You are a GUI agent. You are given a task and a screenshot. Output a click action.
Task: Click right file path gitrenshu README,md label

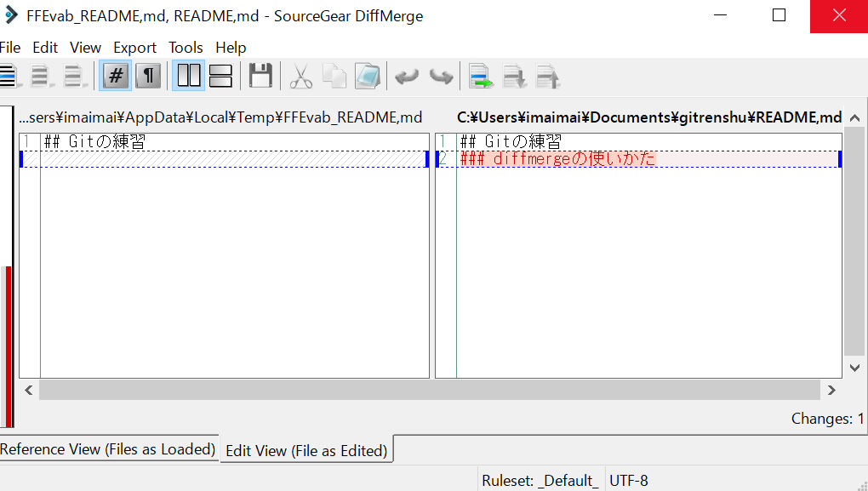click(x=649, y=117)
